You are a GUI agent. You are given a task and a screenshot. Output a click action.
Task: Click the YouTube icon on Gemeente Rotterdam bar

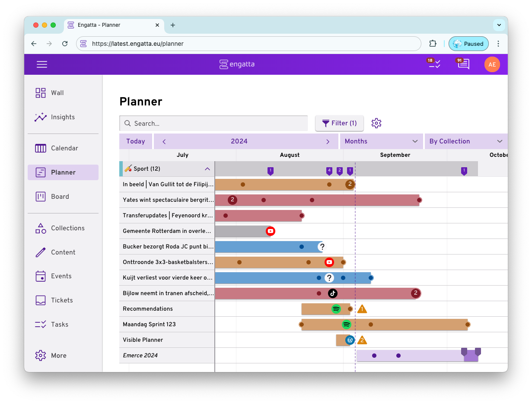[271, 231]
